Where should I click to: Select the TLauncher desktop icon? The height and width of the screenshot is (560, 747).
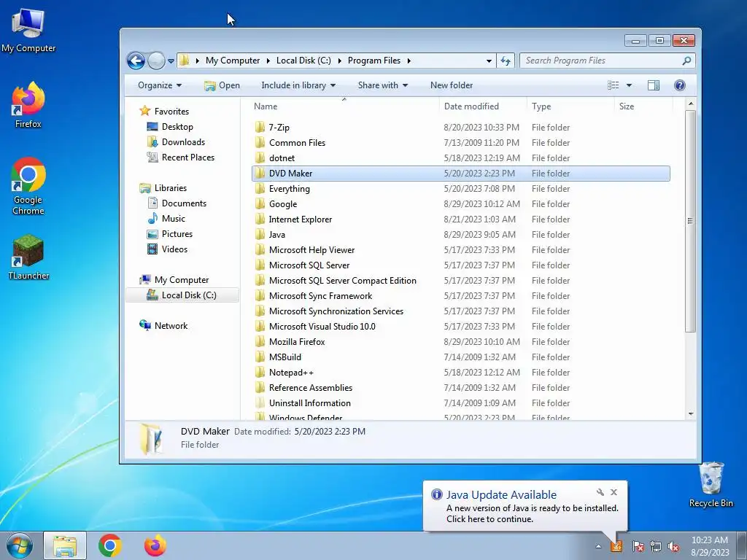[x=28, y=257]
